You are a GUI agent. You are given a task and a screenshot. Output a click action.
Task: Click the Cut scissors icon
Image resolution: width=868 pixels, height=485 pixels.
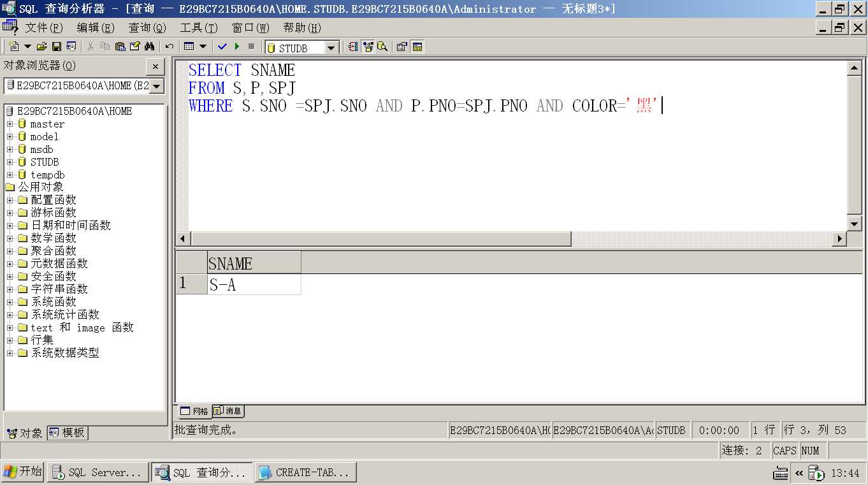(x=90, y=47)
